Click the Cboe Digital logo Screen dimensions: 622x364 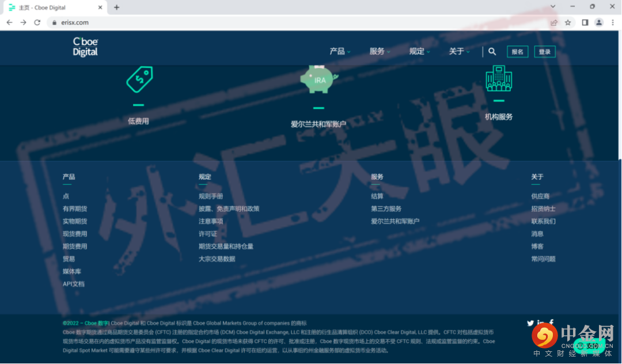85,48
